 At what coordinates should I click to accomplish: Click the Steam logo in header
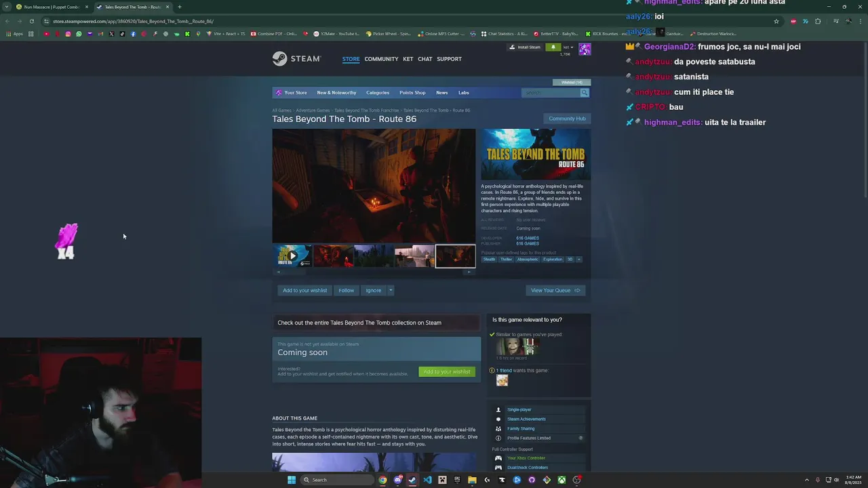click(x=296, y=59)
